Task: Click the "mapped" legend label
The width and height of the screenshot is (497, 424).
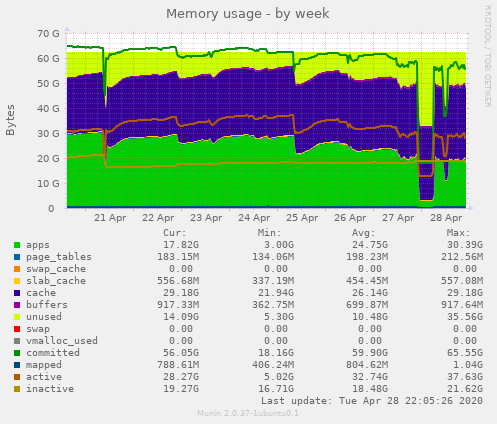Action: coord(44,365)
